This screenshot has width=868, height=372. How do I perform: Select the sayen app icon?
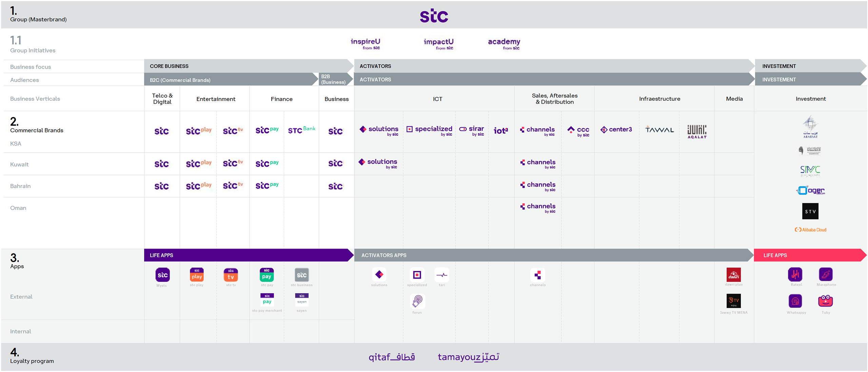tap(301, 300)
